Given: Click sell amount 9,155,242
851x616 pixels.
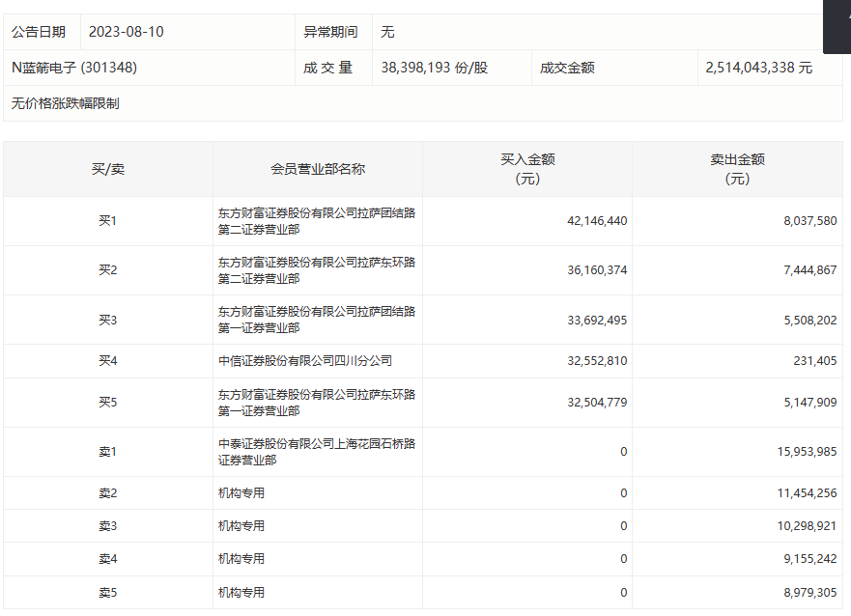Looking at the screenshot, I should coord(810,559).
